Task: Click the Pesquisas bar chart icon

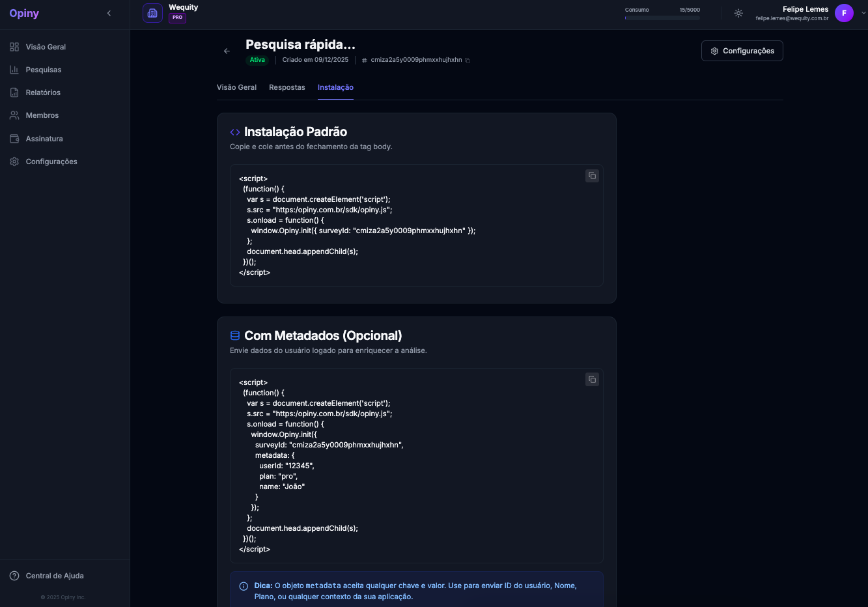Action: 14,70
